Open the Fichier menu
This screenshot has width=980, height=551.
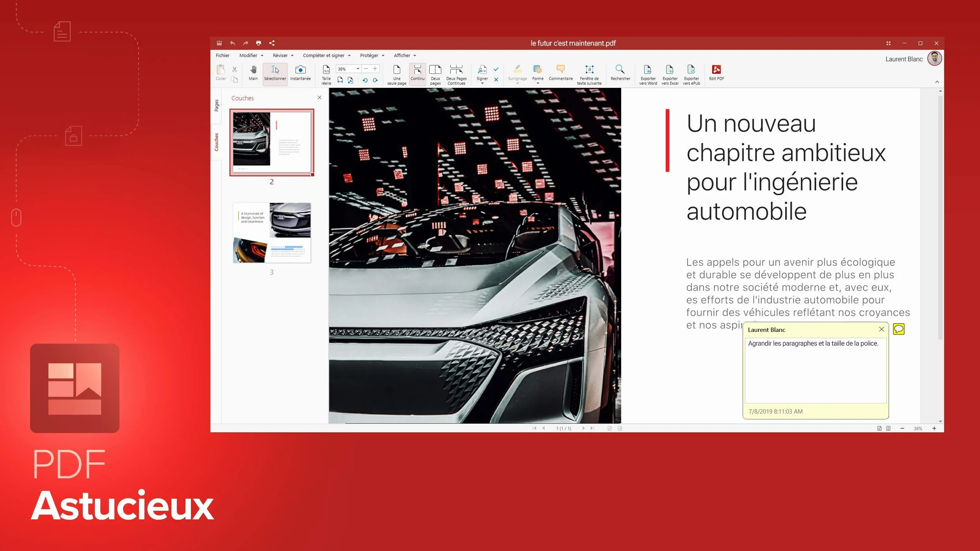(223, 55)
